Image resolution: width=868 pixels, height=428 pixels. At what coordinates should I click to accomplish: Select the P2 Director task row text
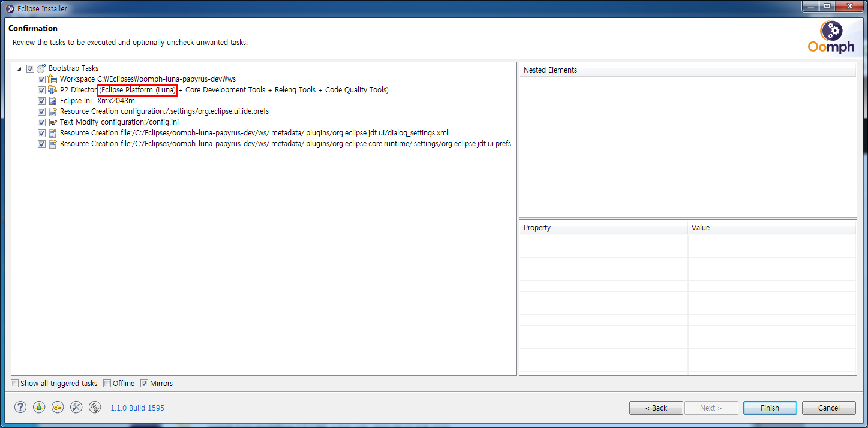[x=224, y=90]
